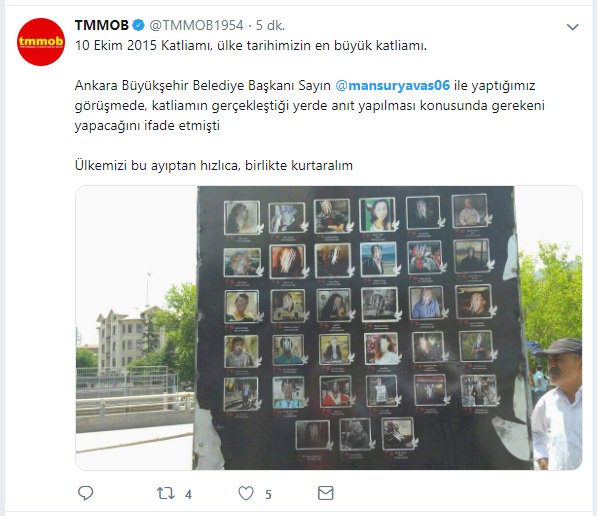Click the @TMMOB1954 handle
597x516 pixels.
pyautogui.click(x=196, y=26)
